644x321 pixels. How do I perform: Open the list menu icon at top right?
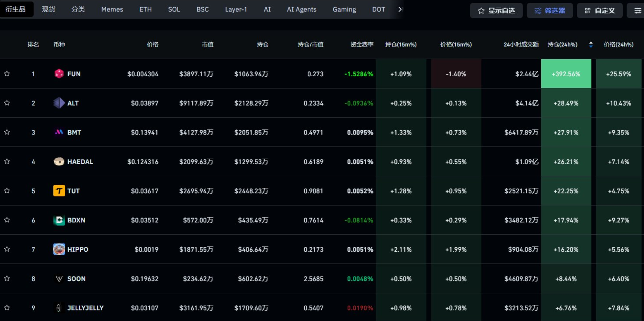[x=637, y=10]
